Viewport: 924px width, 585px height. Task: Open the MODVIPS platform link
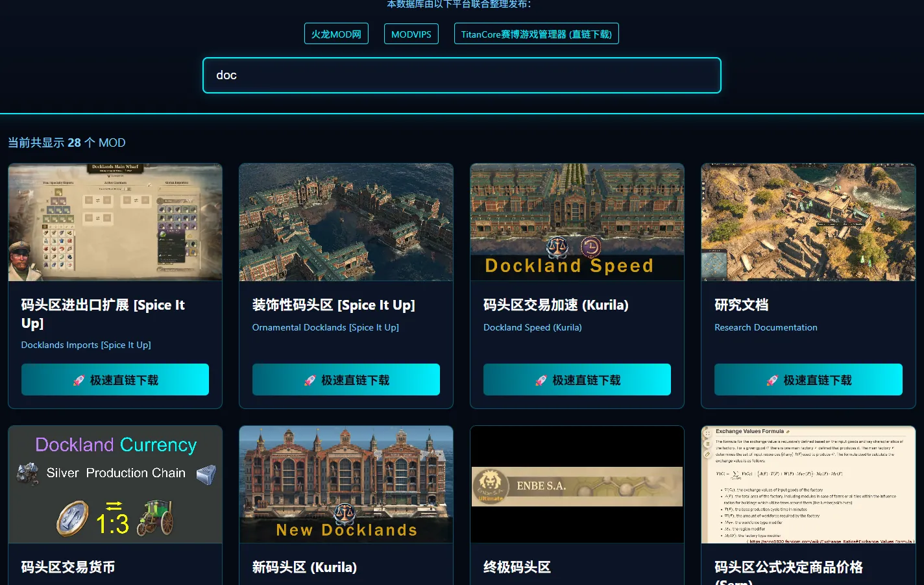[411, 34]
